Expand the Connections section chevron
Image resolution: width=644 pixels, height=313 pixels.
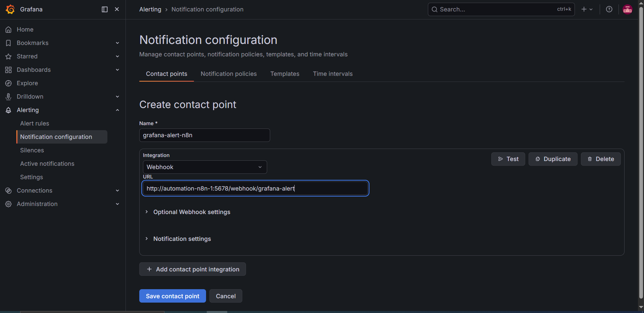pyautogui.click(x=117, y=191)
